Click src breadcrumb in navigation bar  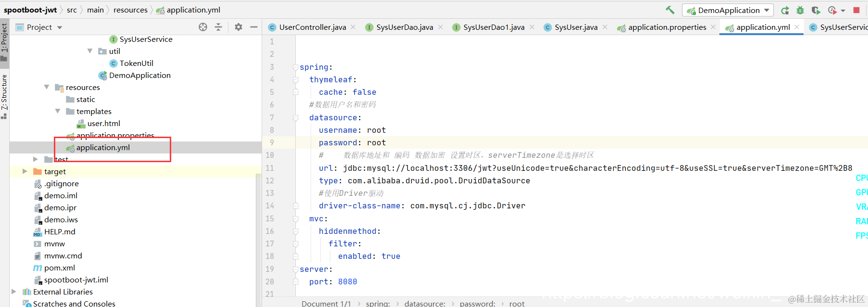point(72,10)
